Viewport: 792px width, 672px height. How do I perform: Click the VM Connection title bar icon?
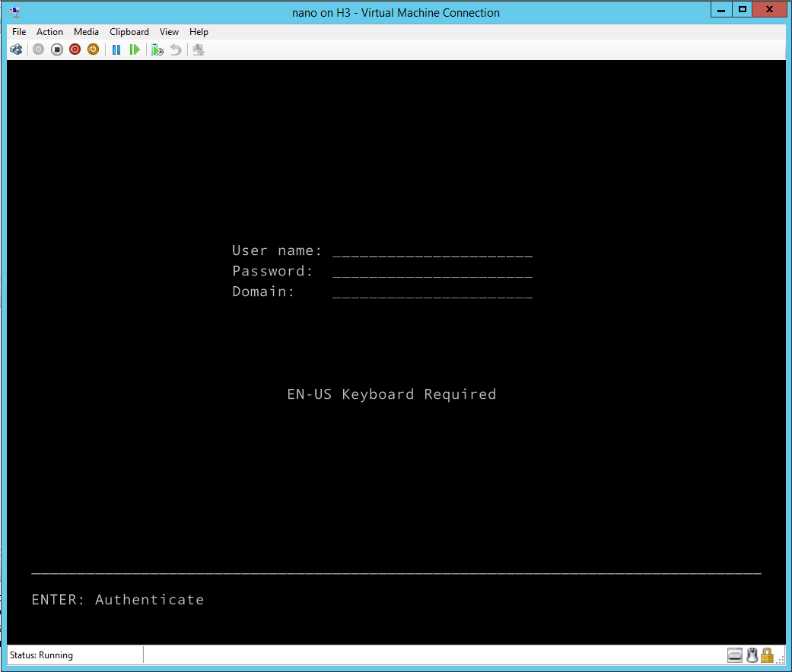pyautogui.click(x=14, y=12)
